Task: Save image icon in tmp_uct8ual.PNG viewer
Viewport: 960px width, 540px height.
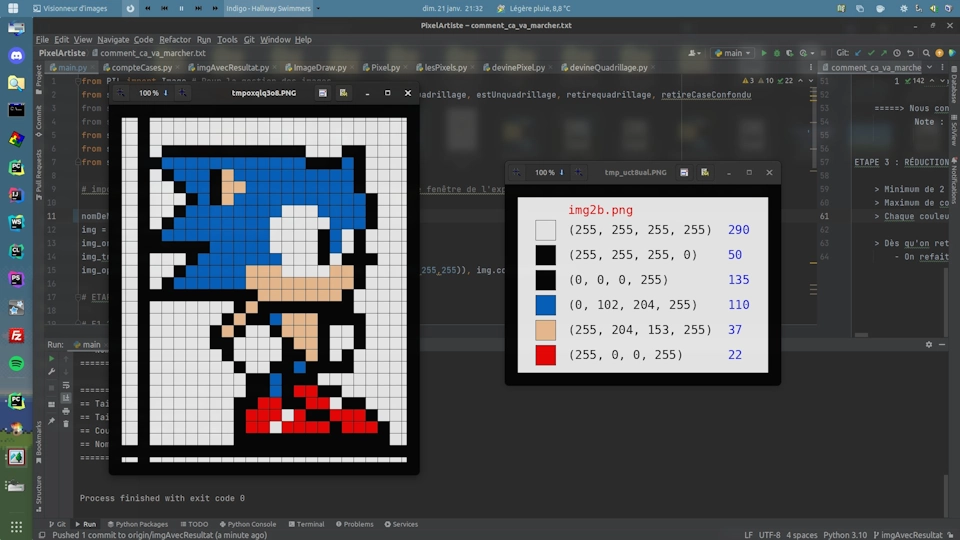Action: pos(684,173)
